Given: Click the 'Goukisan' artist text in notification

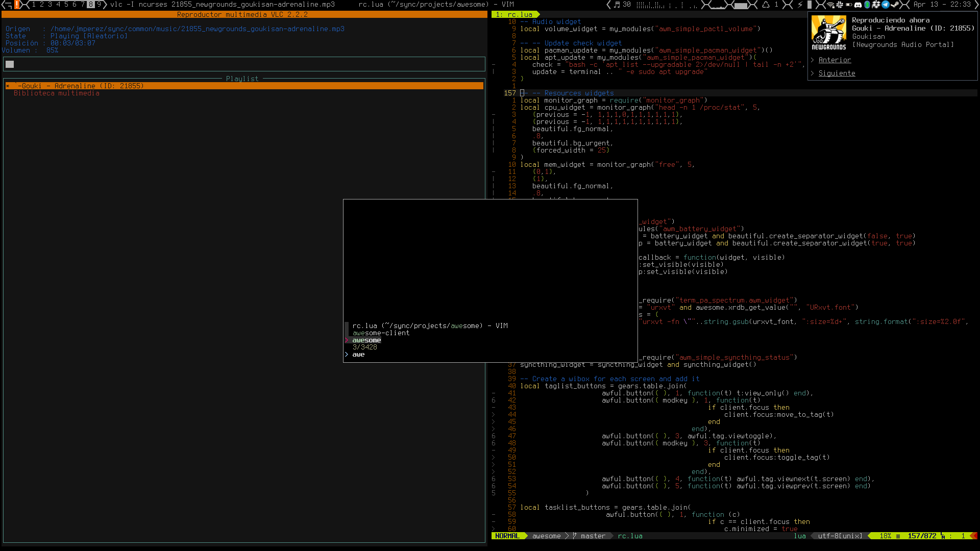Looking at the screenshot, I should coord(868,37).
